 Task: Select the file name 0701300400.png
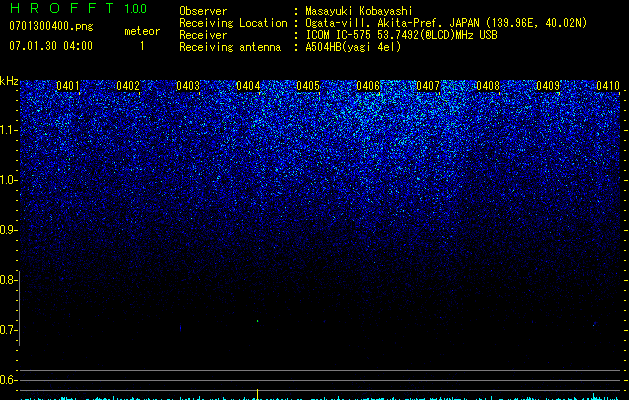click(51, 27)
